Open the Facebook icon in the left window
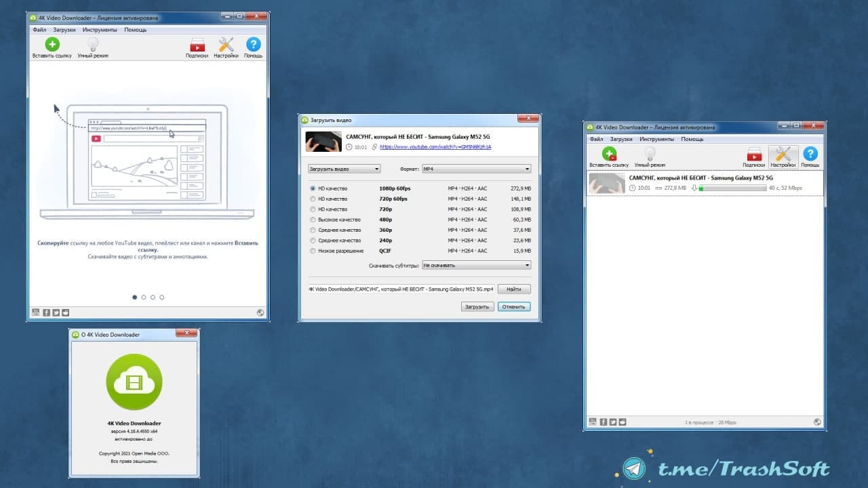Image resolution: width=868 pixels, height=488 pixels. (x=46, y=312)
